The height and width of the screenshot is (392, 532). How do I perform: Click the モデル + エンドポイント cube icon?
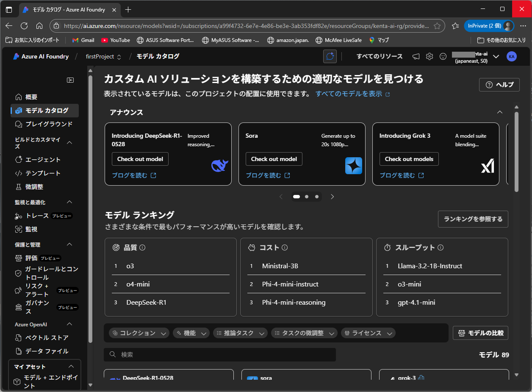coord(17,382)
